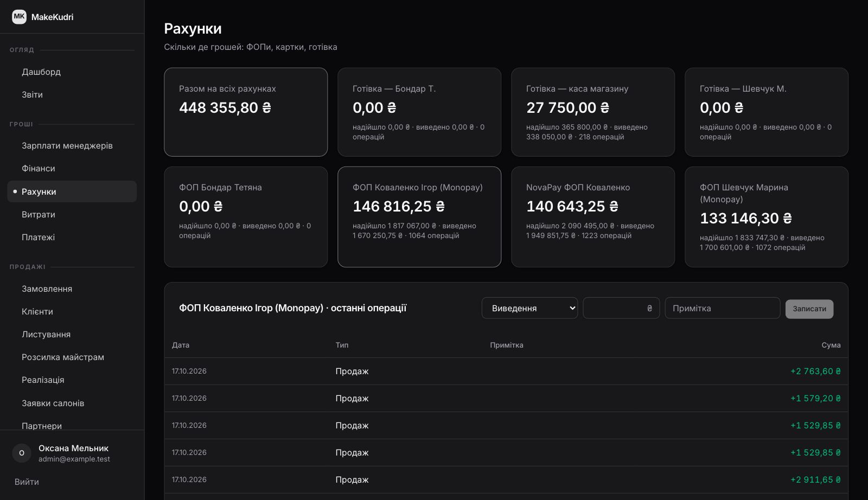Open Розсилка майстрам

[x=72, y=357]
